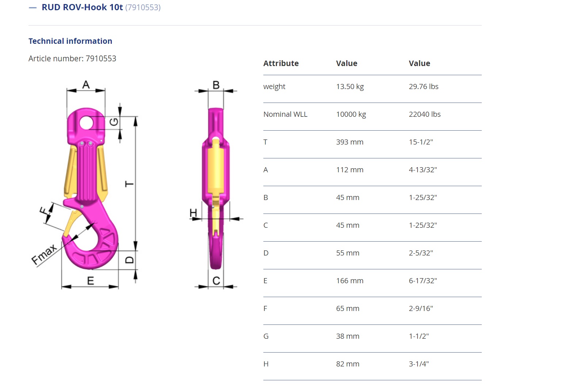
Task: Collapse the RUD ROV-Hook 10t section dash
Action: [33, 8]
